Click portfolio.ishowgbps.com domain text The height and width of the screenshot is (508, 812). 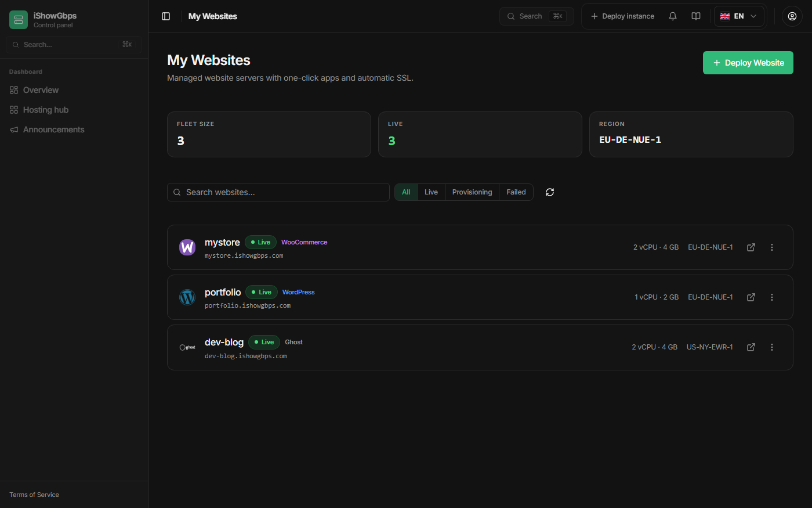tap(248, 305)
